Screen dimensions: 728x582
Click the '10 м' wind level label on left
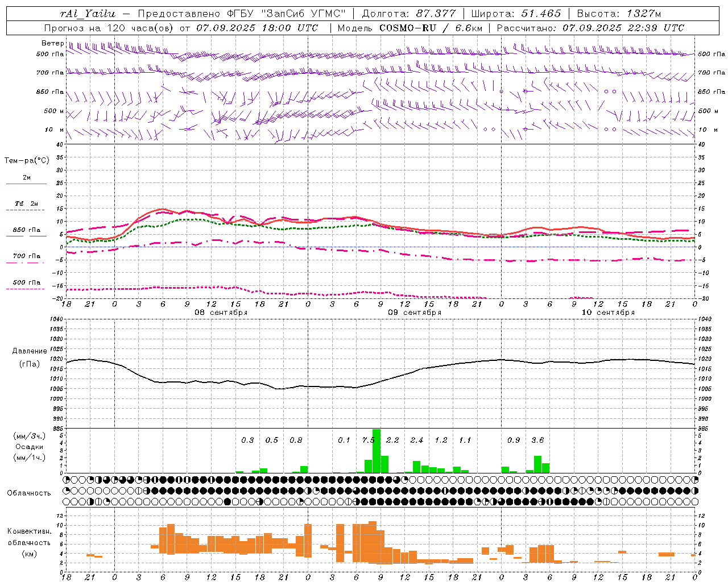55,130
